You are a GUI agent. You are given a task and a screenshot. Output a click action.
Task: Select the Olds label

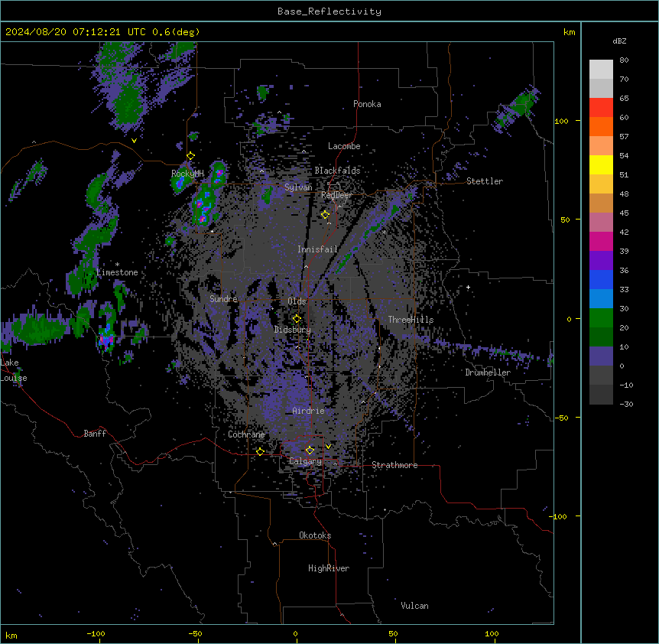coord(297,301)
